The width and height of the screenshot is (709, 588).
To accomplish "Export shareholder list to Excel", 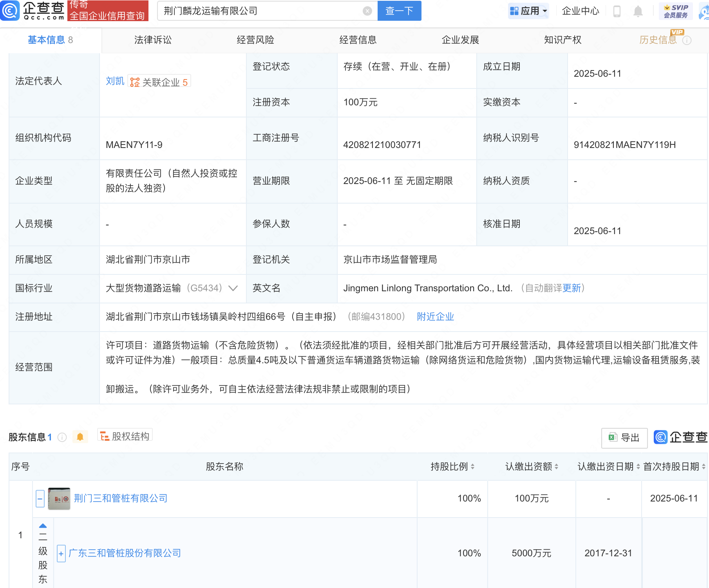I will (624, 438).
